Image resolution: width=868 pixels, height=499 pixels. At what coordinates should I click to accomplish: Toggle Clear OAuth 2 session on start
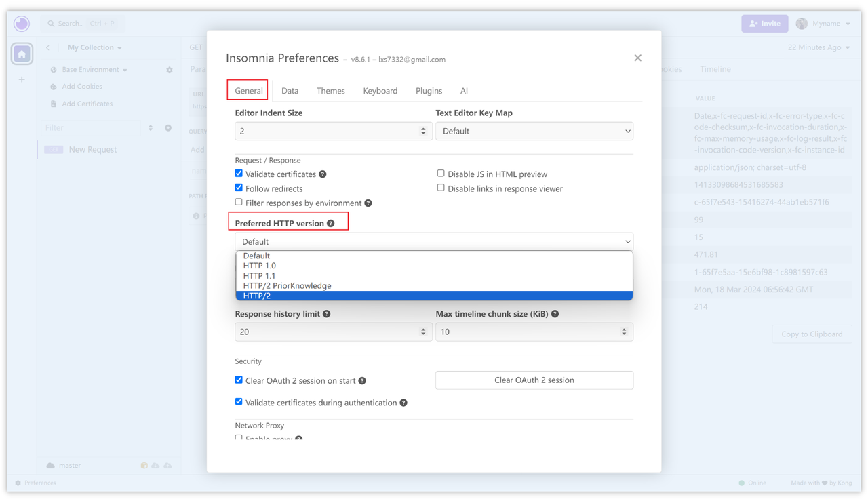click(239, 380)
